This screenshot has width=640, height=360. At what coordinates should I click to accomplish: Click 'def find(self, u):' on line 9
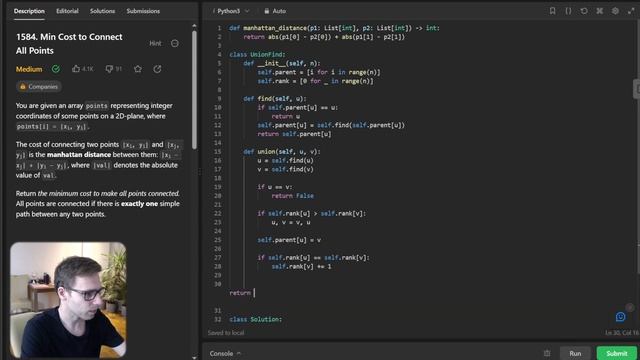[275, 98]
